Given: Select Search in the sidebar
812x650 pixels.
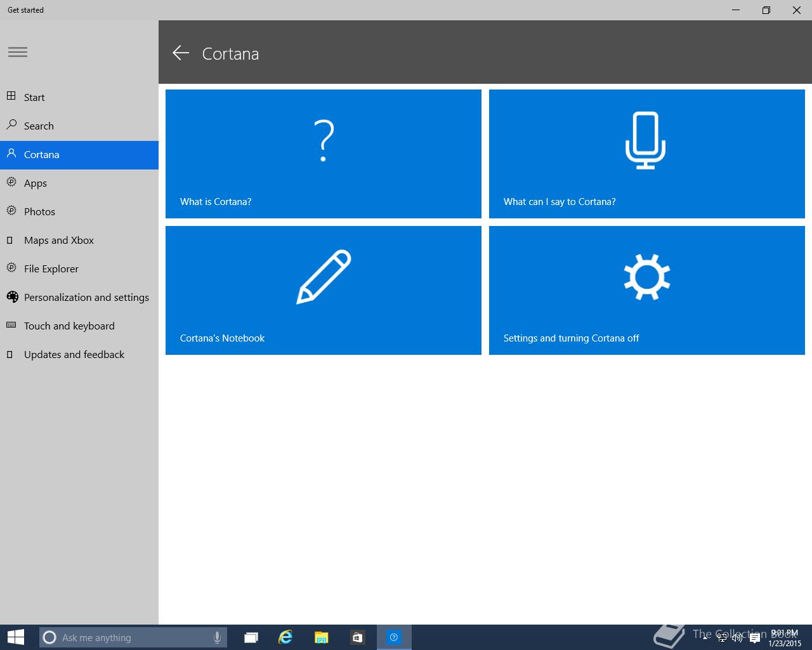Looking at the screenshot, I should (39, 126).
